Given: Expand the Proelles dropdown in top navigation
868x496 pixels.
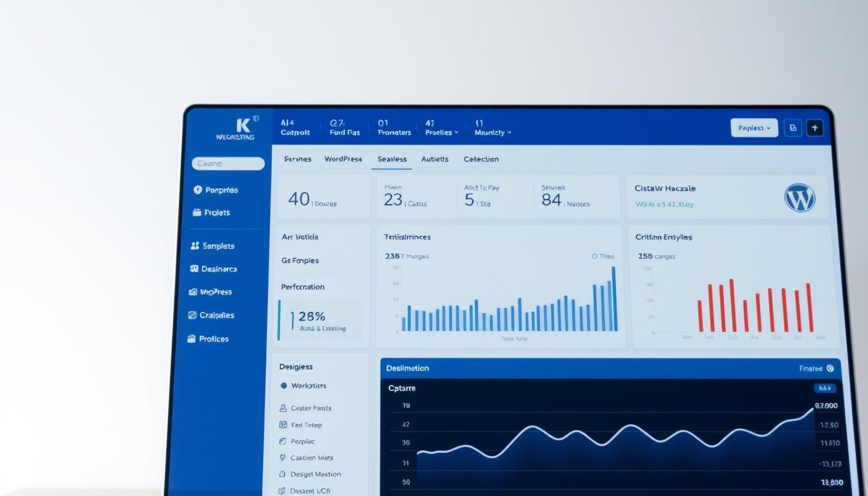Looking at the screenshot, I should click(442, 132).
